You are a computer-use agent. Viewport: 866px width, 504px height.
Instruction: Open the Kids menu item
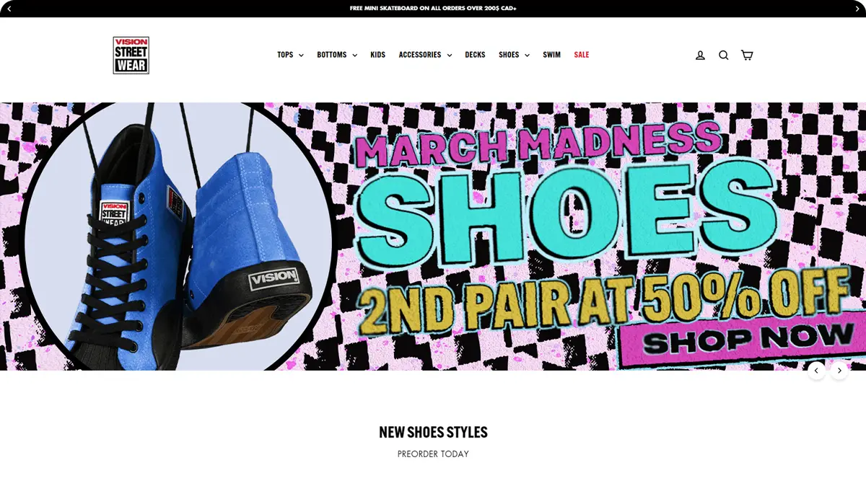[378, 55]
